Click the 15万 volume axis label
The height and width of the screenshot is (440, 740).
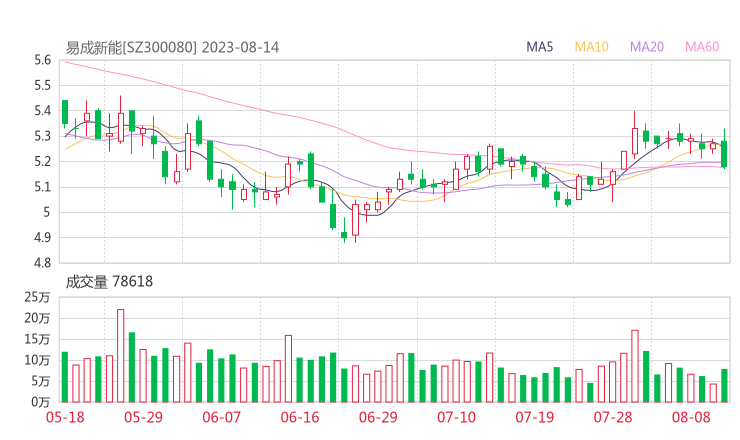[x=37, y=339]
